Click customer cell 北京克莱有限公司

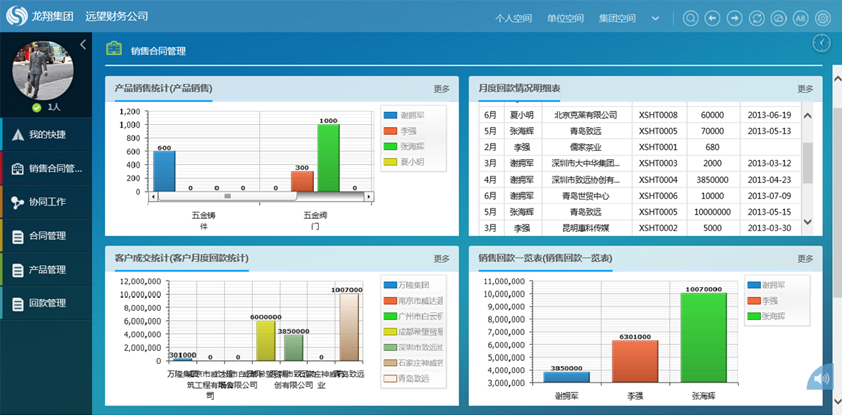point(585,115)
